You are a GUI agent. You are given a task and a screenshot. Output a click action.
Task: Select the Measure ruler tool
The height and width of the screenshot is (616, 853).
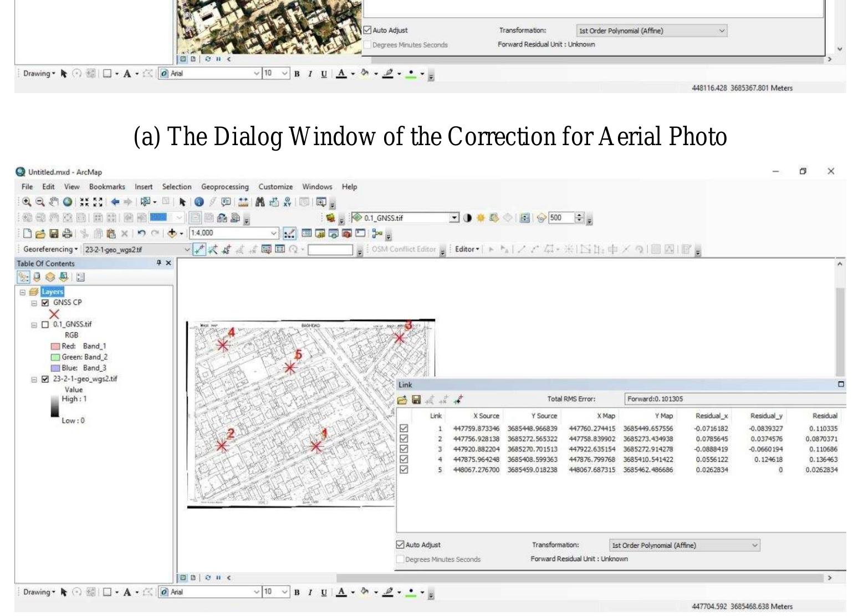pos(243,202)
